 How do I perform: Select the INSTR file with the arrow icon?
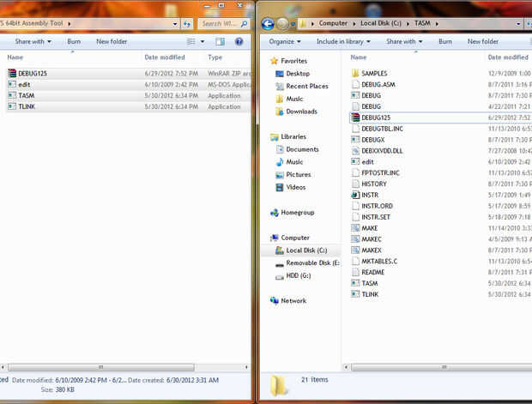point(365,195)
